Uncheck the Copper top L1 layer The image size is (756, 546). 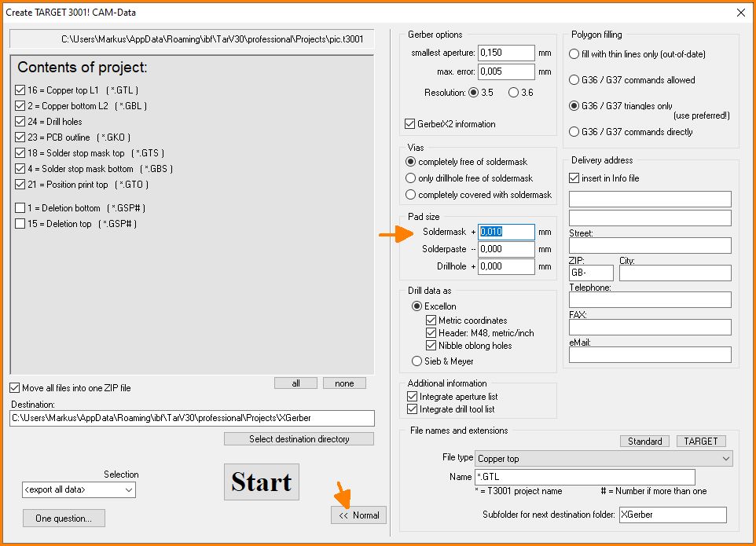pyautogui.click(x=20, y=90)
